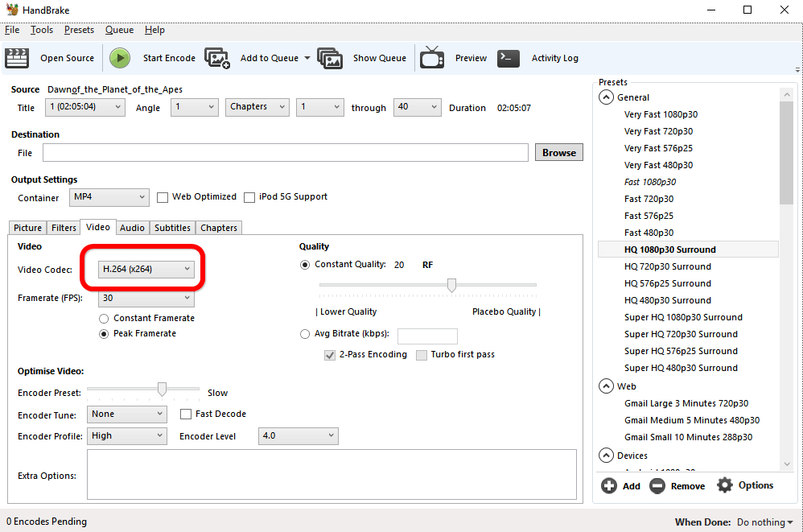The height and width of the screenshot is (532, 803).
Task: Click the Extra Options text box
Action: point(331,474)
